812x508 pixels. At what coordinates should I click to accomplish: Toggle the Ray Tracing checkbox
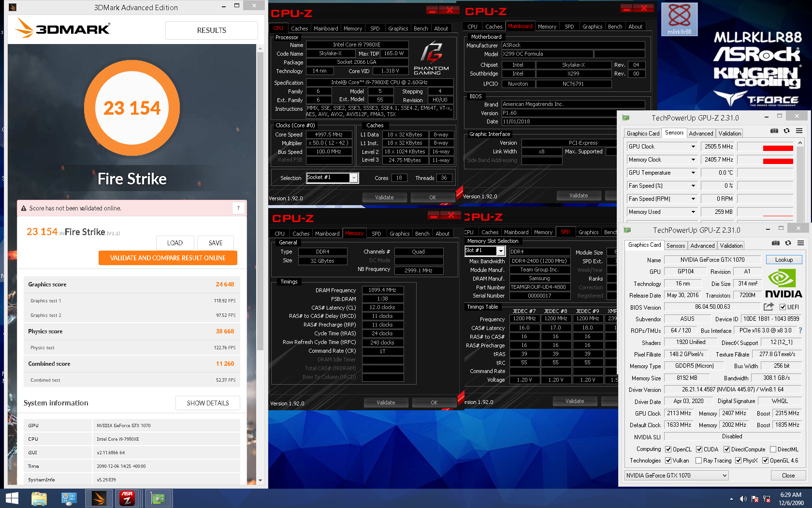[x=698, y=461]
